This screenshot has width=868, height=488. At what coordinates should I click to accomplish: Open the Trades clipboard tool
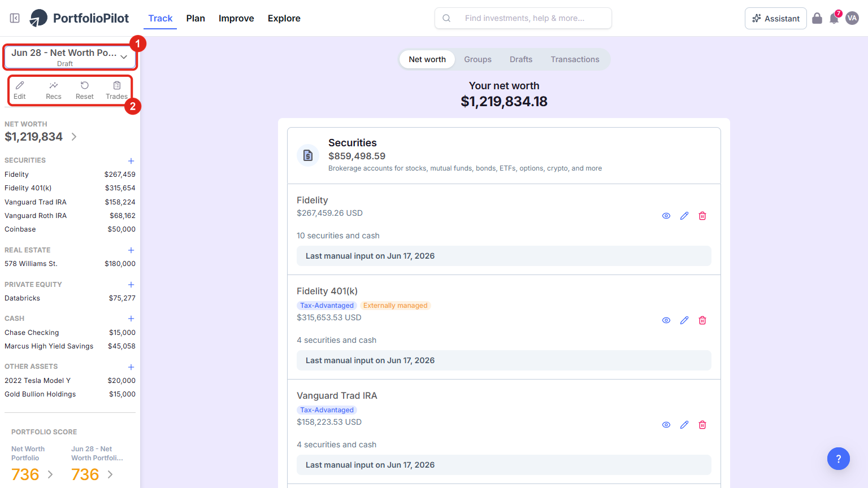coord(117,90)
